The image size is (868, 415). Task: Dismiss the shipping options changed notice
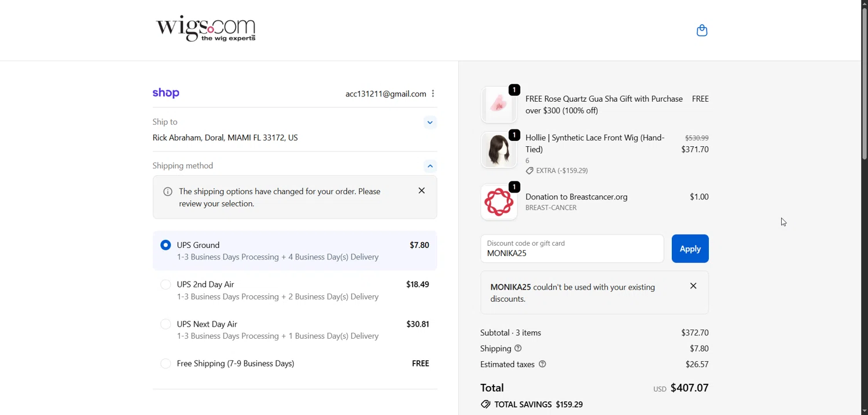[x=422, y=191]
